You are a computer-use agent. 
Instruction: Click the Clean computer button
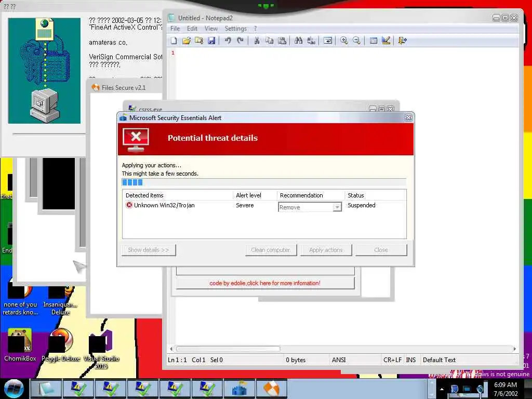(271, 250)
